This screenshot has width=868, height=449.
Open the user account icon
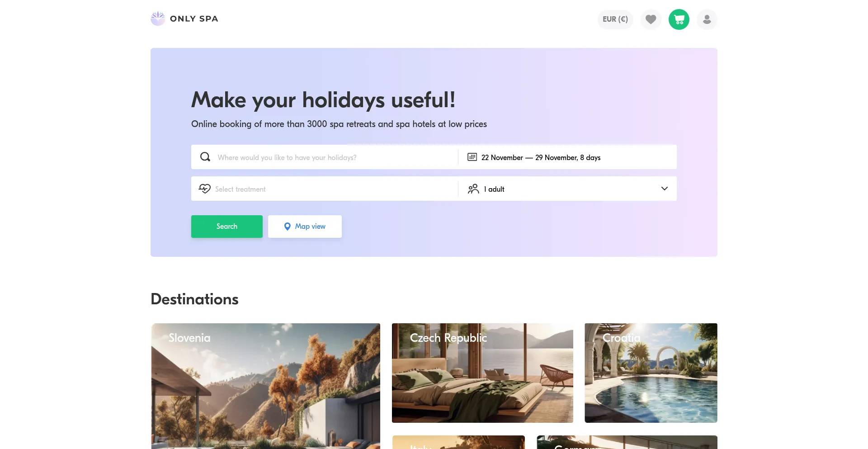tap(707, 19)
